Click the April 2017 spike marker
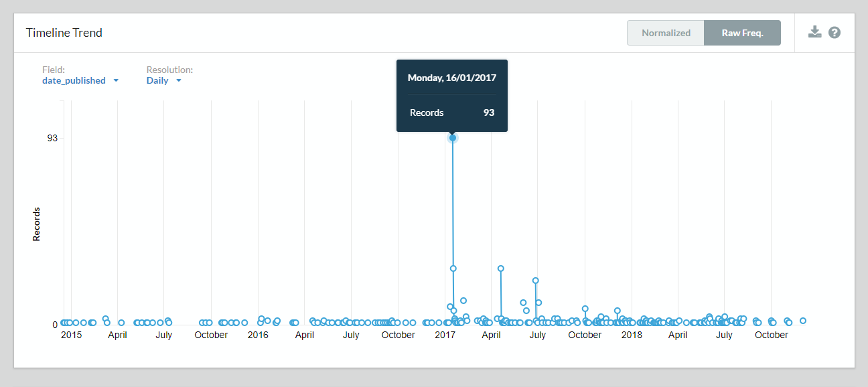This screenshot has width=868, height=387. pos(500,268)
